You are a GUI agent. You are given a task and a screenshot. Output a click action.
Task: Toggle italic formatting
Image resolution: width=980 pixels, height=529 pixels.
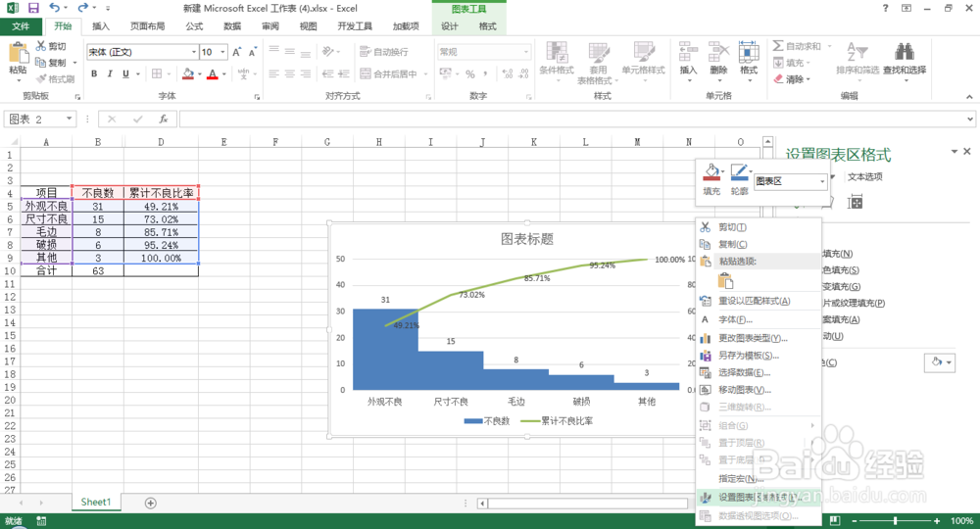[x=110, y=73]
